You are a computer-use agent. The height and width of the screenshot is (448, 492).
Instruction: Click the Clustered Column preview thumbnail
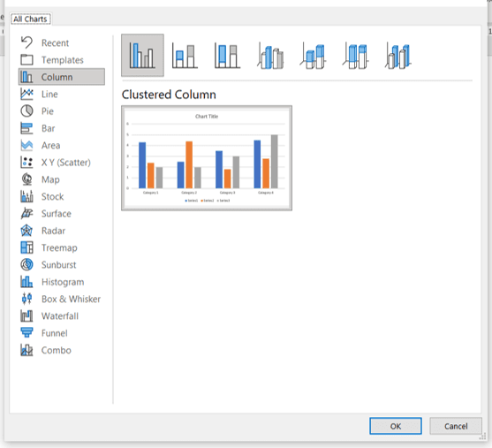pyautogui.click(x=207, y=158)
